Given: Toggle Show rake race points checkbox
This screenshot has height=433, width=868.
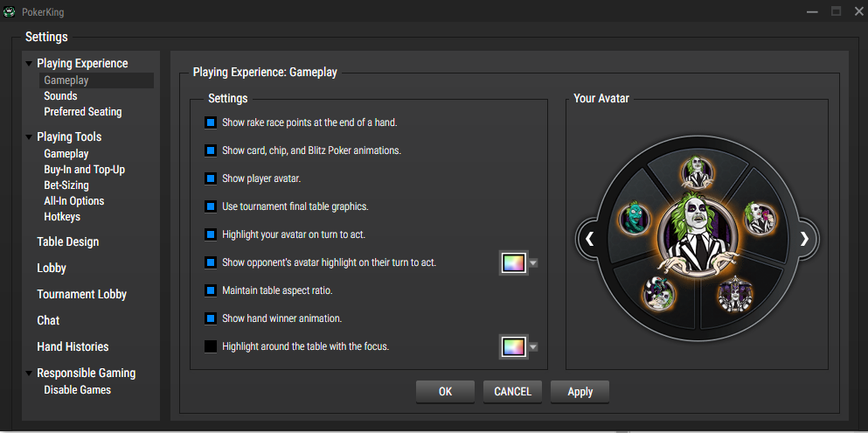Looking at the screenshot, I should click(x=211, y=122).
